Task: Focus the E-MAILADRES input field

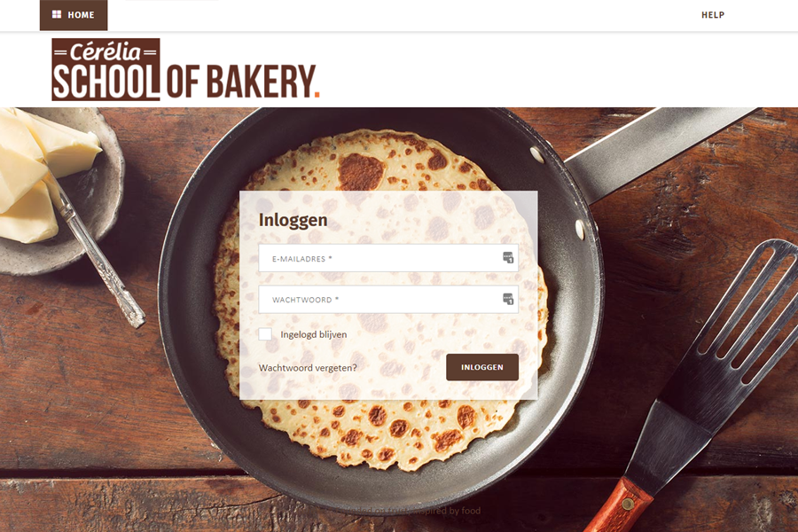Action: coord(388,258)
